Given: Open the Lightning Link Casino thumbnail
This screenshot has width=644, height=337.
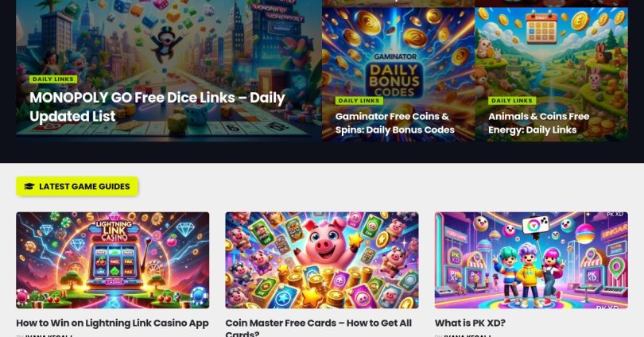Looking at the screenshot, I should (113, 260).
